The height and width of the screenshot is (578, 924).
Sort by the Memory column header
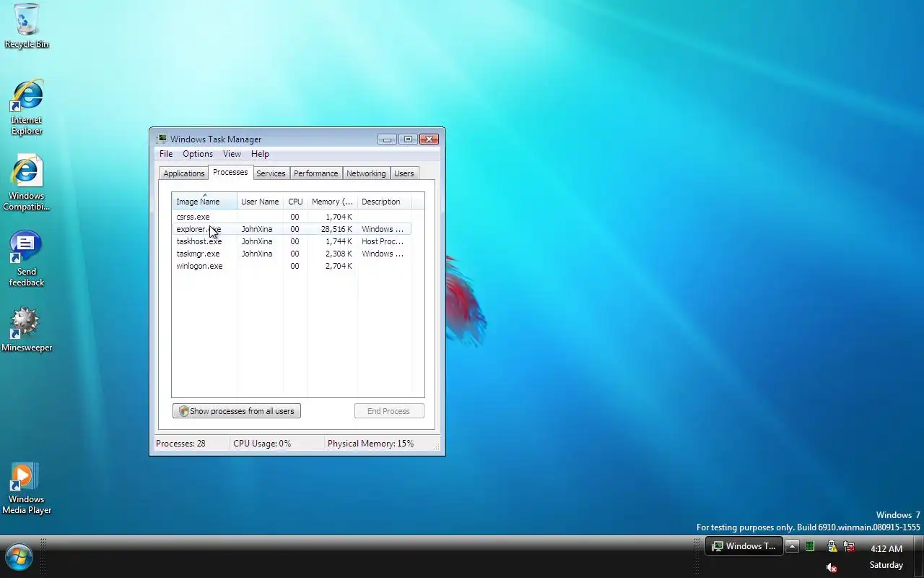click(x=332, y=202)
